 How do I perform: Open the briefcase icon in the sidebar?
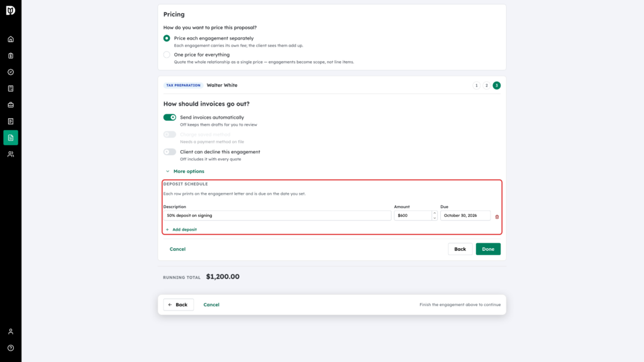11,105
